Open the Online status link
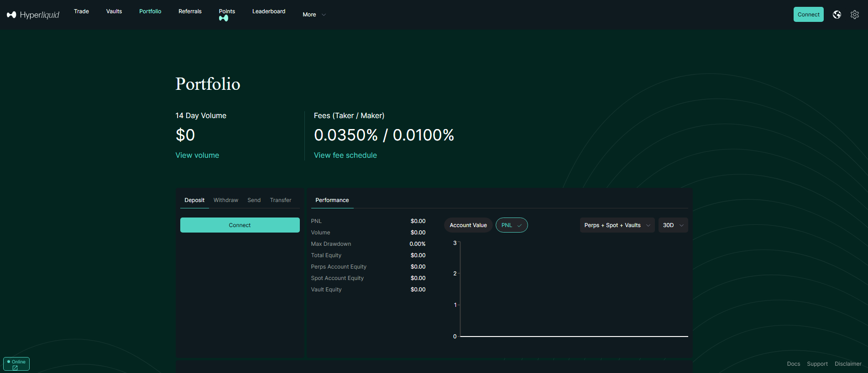The height and width of the screenshot is (373, 868). (16, 364)
